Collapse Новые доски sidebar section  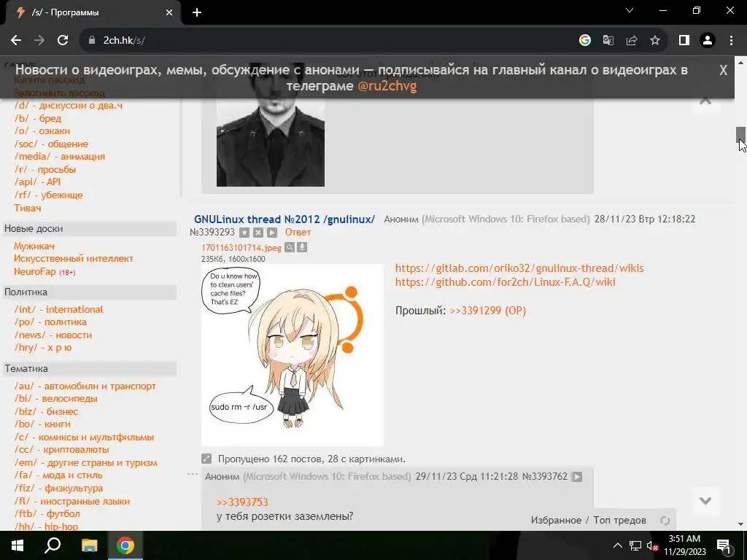90,228
